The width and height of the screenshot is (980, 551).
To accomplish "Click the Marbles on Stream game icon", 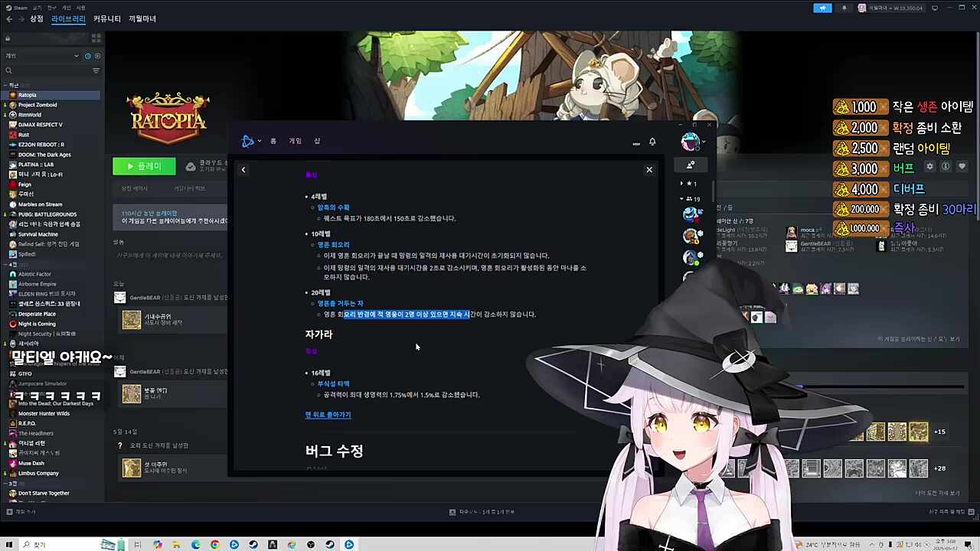I will tap(13, 204).
